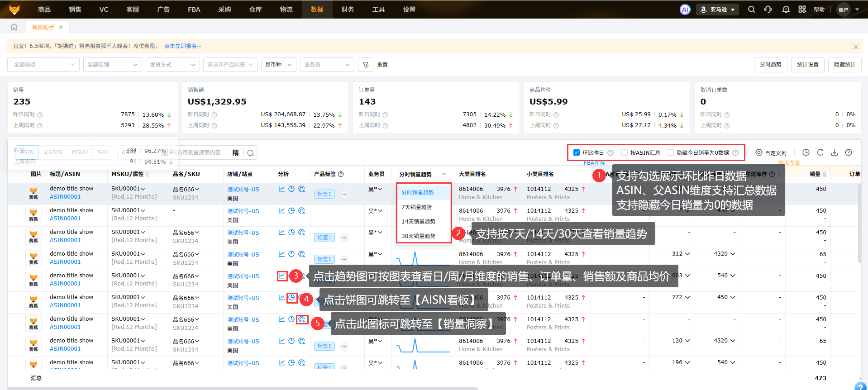Uncheck the 环比昨日 checkbox
This screenshot has height=390, width=868.
(577, 152)
